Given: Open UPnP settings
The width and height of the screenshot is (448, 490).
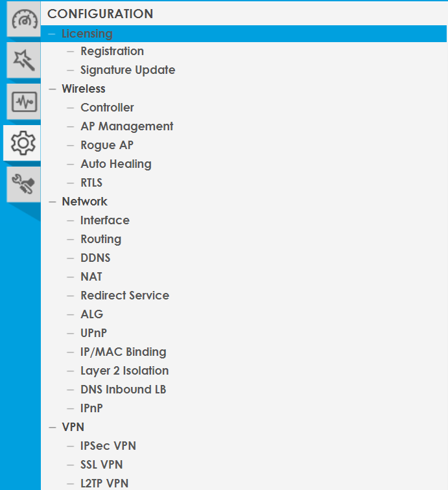Looking at the screenshot, I should 93,333.
